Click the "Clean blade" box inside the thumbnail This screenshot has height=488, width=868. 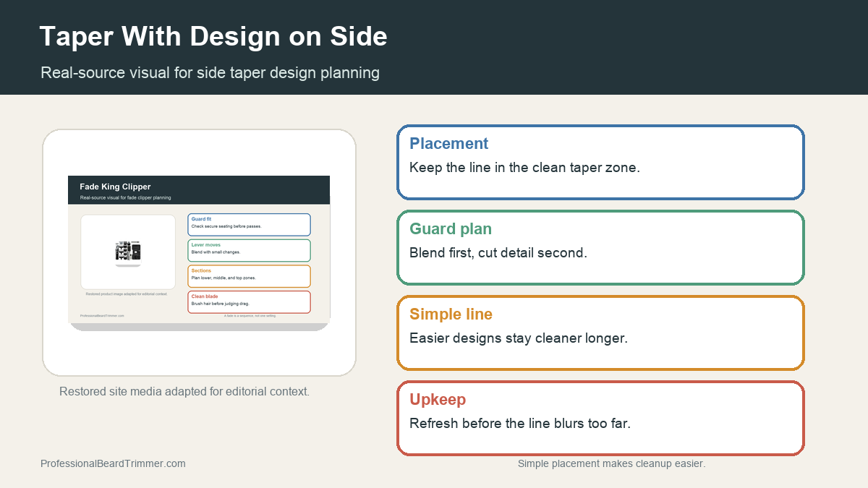pyautogui.click(x=249, y=302)
